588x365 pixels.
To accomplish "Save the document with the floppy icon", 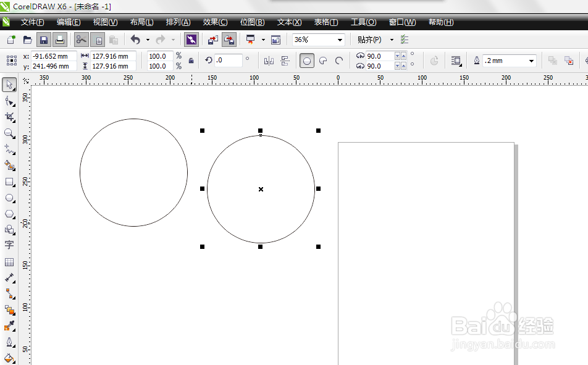I will pos(43,40).
